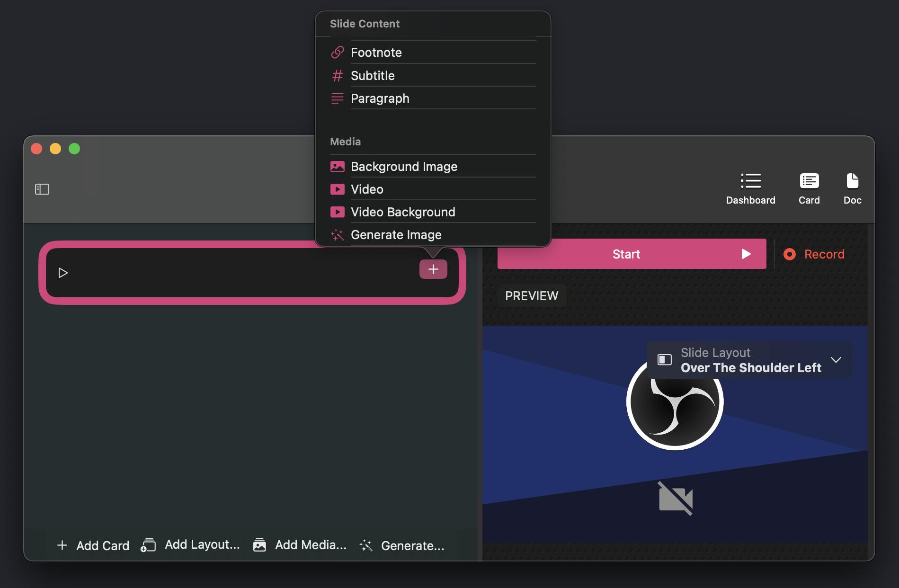Play the selected card
899x588 pixels.
click(62, 273)
